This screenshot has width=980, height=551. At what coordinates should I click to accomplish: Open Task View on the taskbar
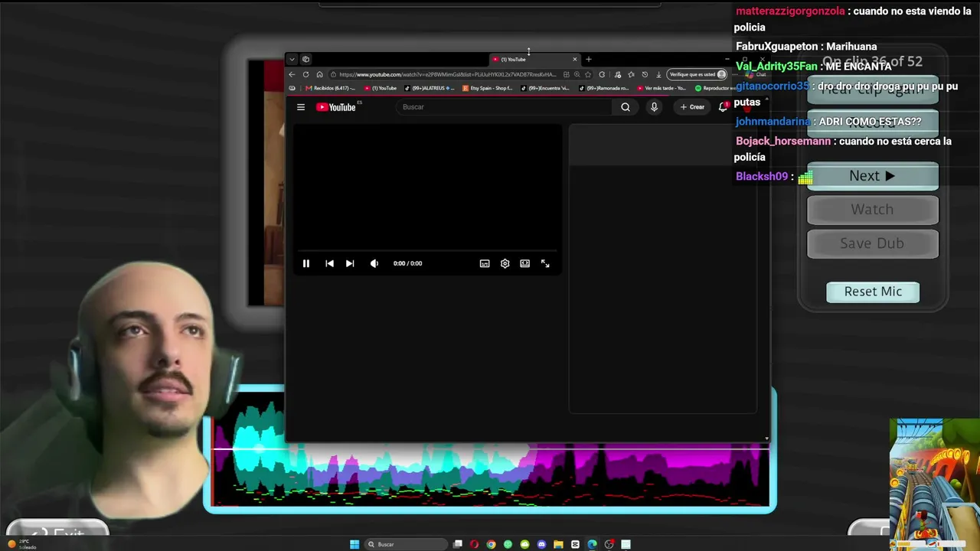pyautogui.click(x=458, y=544)
